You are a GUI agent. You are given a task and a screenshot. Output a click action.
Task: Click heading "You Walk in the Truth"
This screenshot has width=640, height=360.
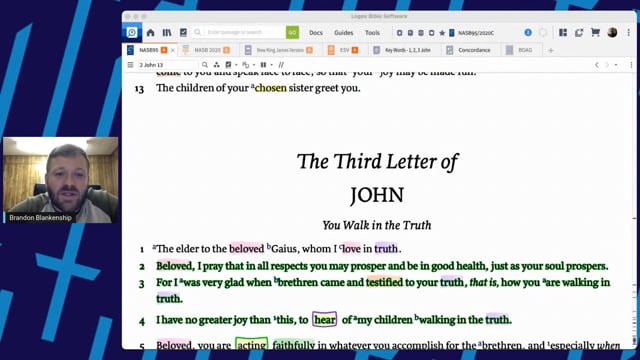pos(377,225)
